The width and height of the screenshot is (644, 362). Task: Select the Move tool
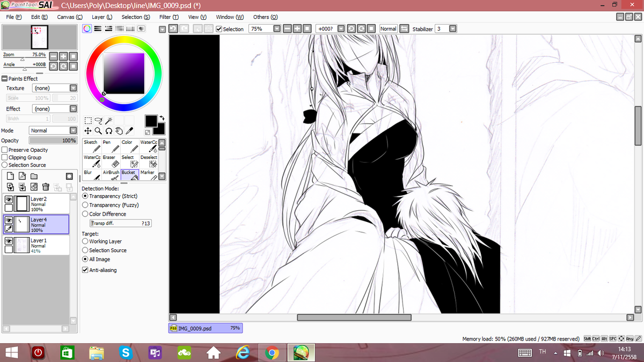tap(88, 130)
